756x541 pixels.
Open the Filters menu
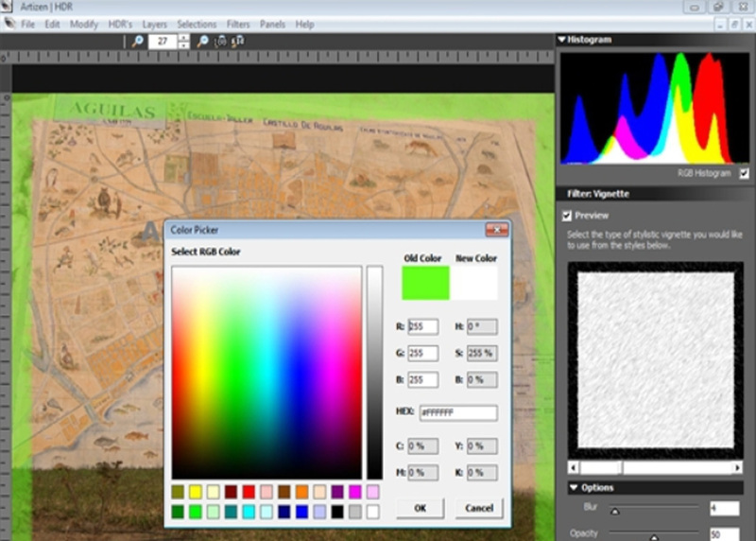pyautogui.click(x=238, y=25)
